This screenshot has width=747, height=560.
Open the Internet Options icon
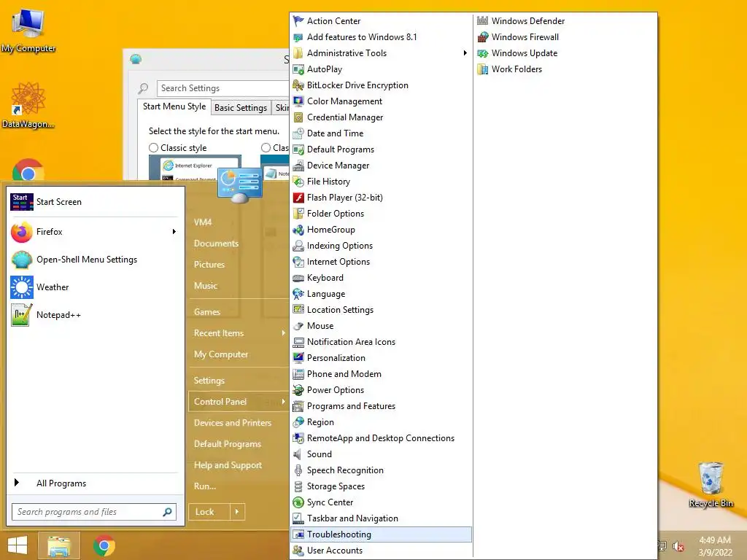pos(298,262)
